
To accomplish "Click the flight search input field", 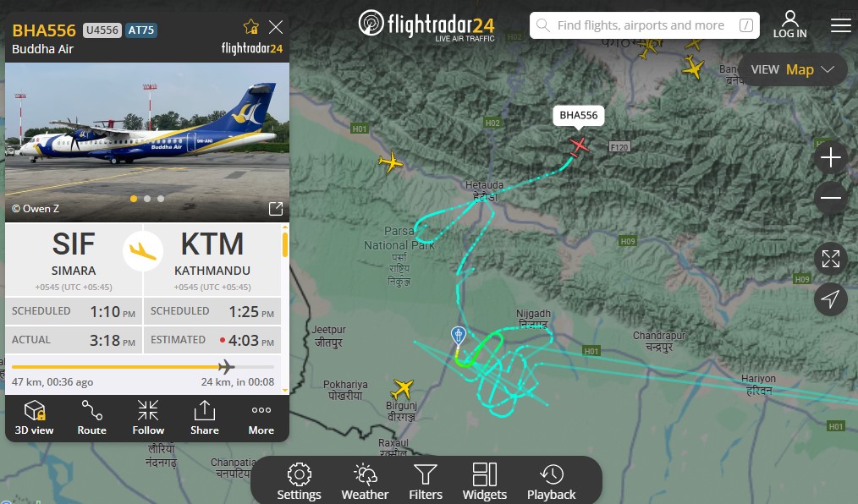I will (x=645, y=25).
